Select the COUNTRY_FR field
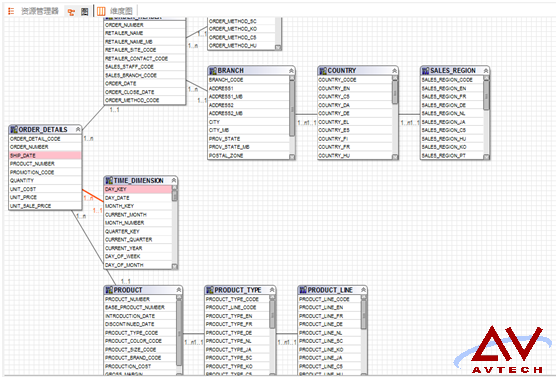558x379 pixels. (x=355, y=147)
